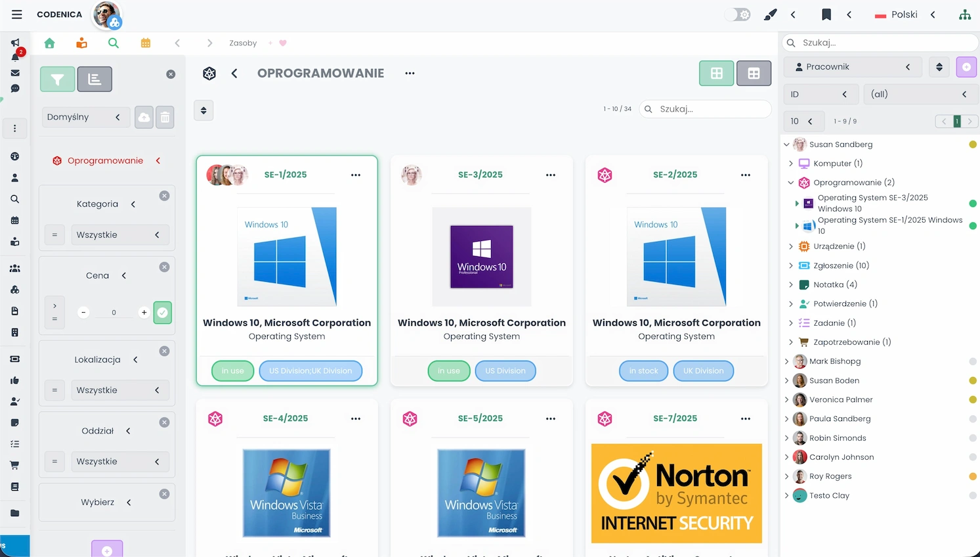Click the paintbrush theme icon
Image resolution: width=980 pixels, height=557 pixels.
click(770, 14)
